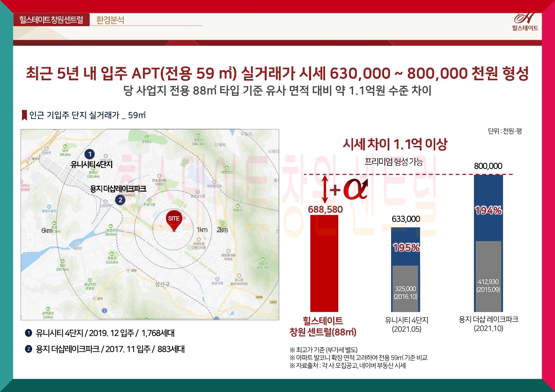This screenshot has width=555, height=392.
Task: Click legend bullet 1 beside 유니시티 4단지
Action: click(29, 333)
